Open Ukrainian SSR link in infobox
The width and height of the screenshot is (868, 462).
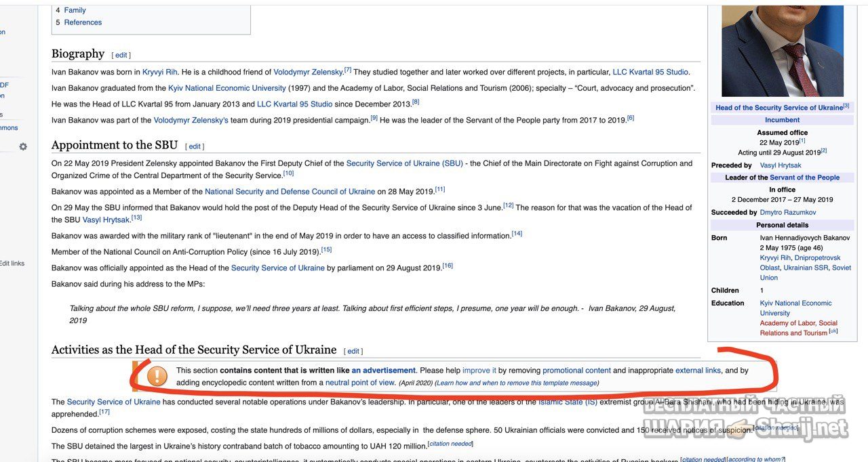click(806, 268)
